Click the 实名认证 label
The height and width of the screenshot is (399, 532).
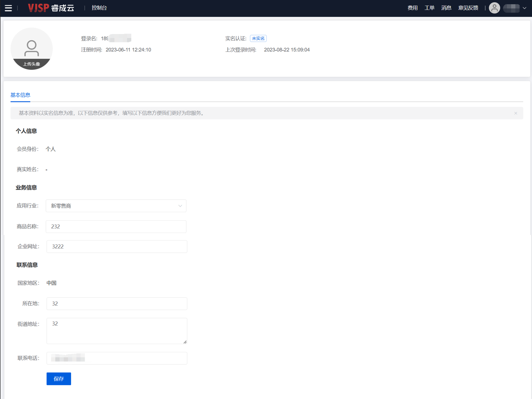[236, 38]
